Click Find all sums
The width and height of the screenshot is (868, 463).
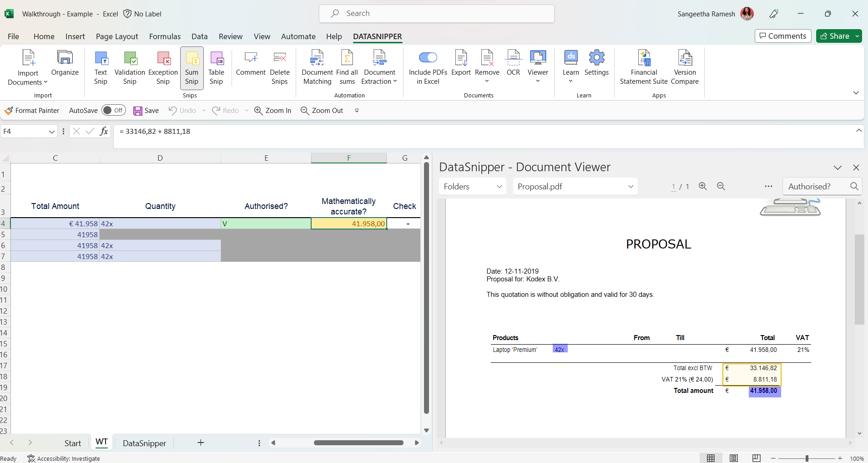coord(347,67)
